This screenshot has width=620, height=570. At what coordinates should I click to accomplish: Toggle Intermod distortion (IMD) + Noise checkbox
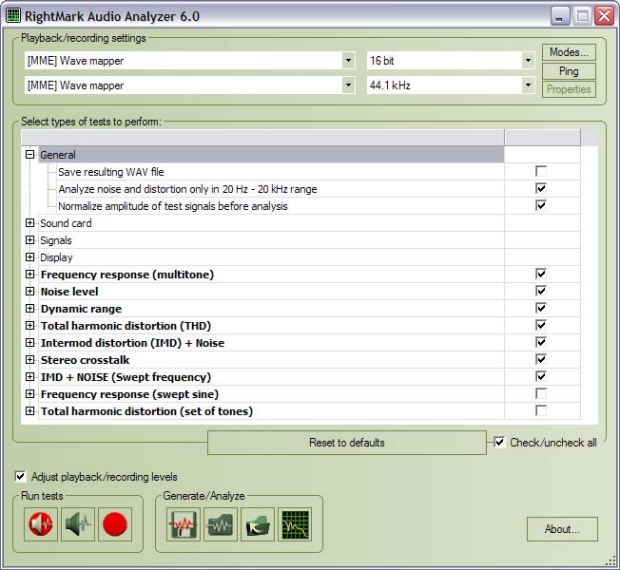point(541,342)
